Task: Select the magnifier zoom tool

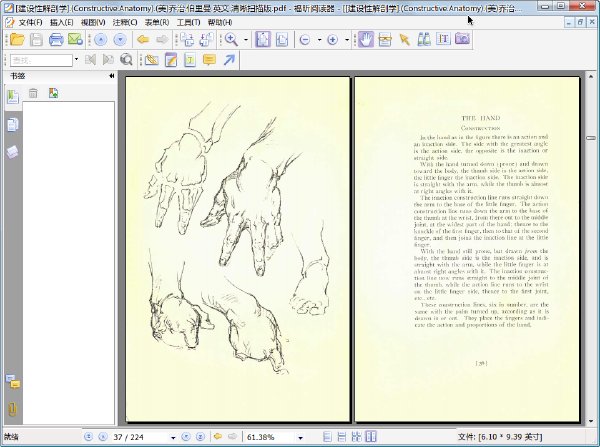Action: [x=232, y=39]
